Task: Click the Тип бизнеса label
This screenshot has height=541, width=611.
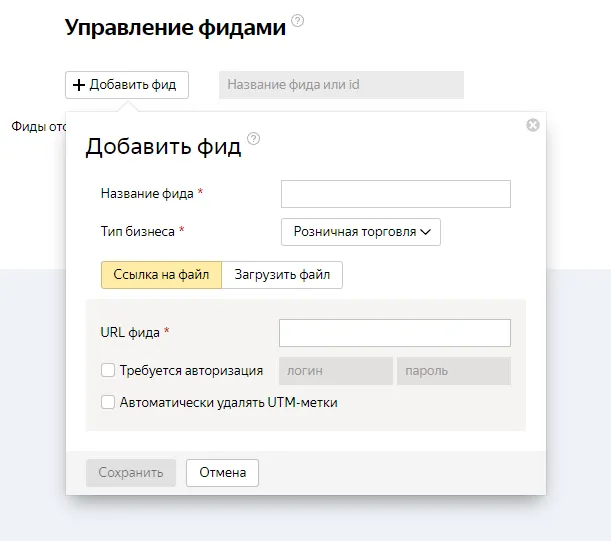Action: [138, 232]
